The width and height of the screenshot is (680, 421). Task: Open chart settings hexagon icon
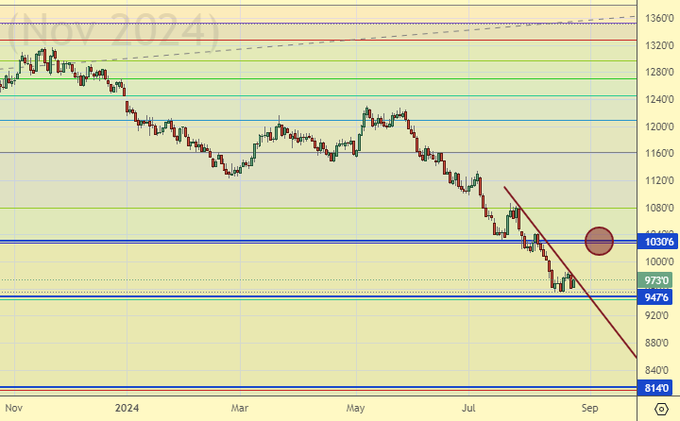660,408
